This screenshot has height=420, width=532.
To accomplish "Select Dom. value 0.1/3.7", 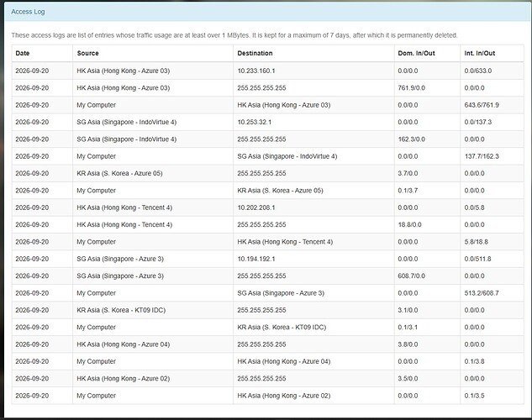I will pos(408,191).
